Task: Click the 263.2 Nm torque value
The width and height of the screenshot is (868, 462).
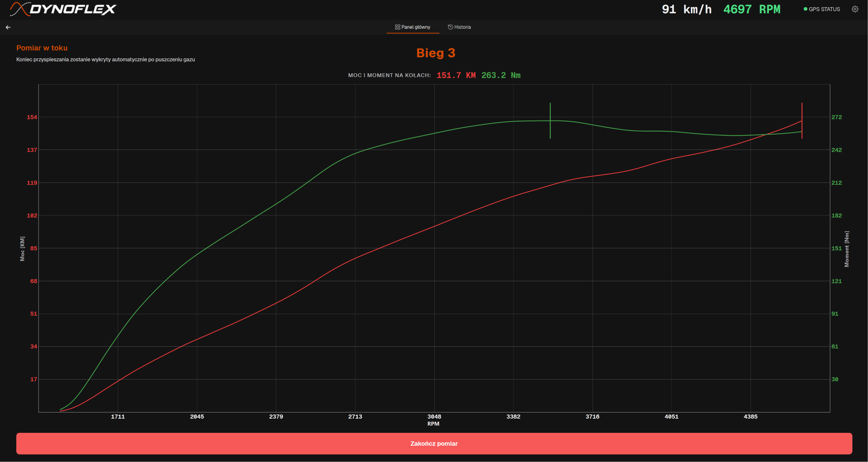Action: coord(501,75)
